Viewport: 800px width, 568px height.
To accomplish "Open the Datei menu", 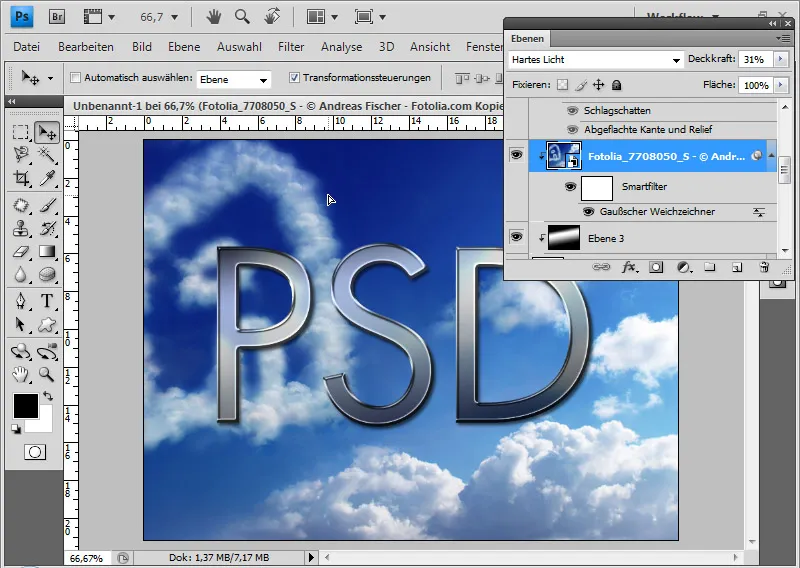I will 27,47.
